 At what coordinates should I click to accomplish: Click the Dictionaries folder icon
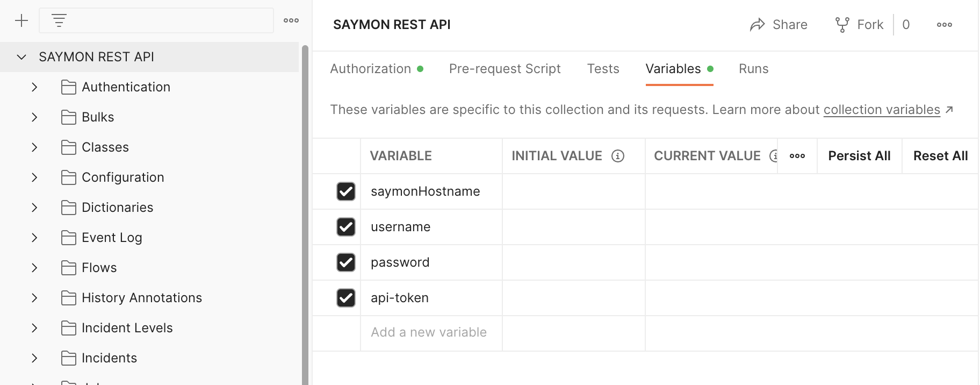[x=69, y=208]
